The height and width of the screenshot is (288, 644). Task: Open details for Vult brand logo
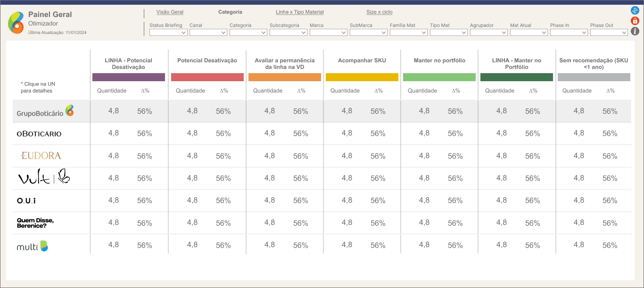click(x=43, y=178)
